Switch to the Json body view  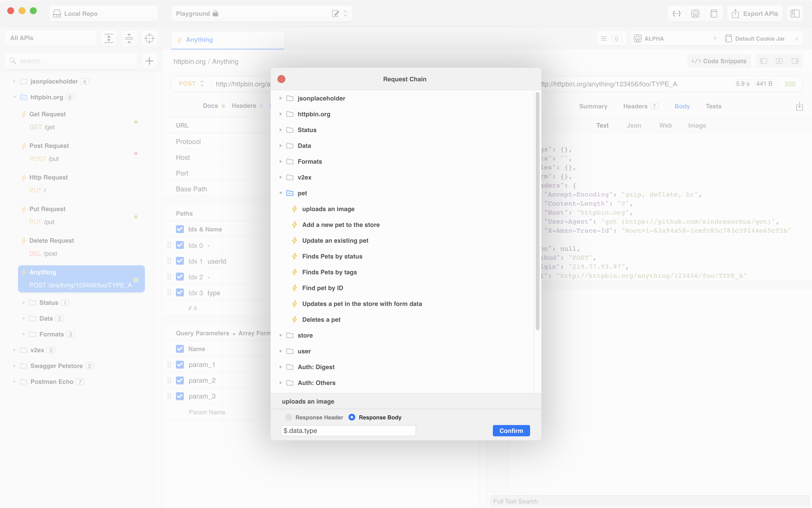tap(634, 125)
